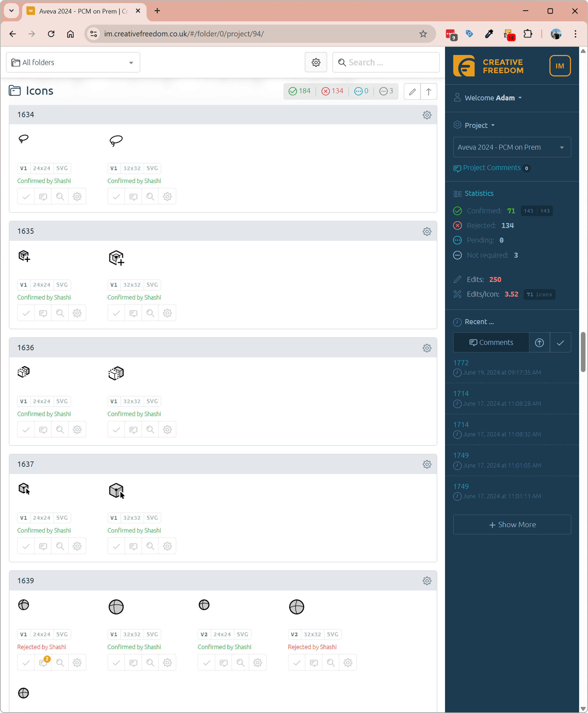Image resolution: width=588 pixels, height=713 pixels.
Task: Expand the Welcome Adam account menu
Action: click(489, 98)
